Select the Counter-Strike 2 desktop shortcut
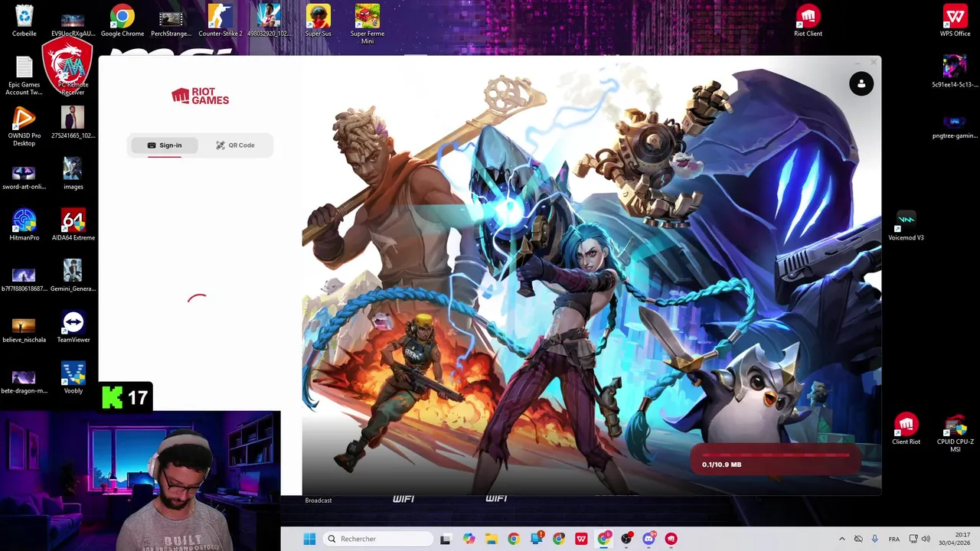 tap(220, 21)
